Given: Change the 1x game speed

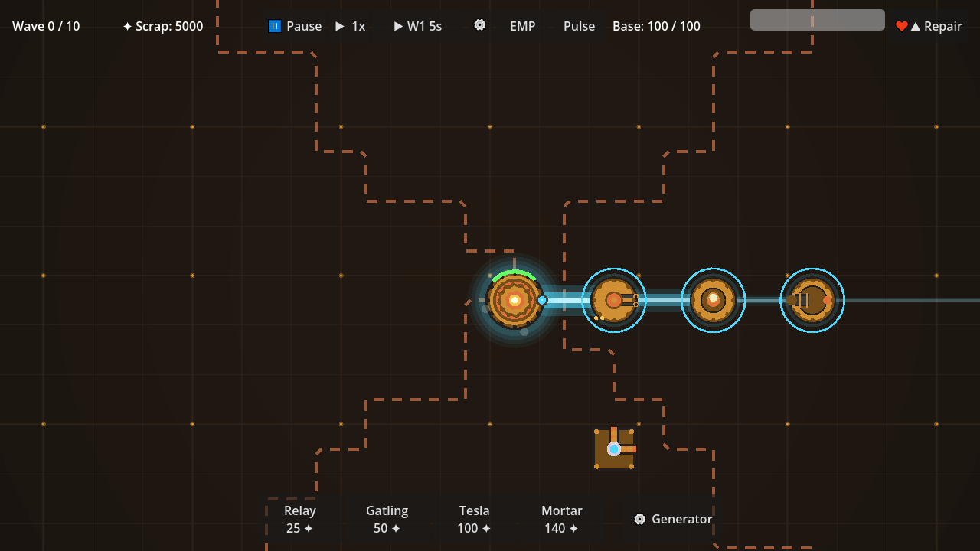Looking at the screenshot, I should [350, 26].
